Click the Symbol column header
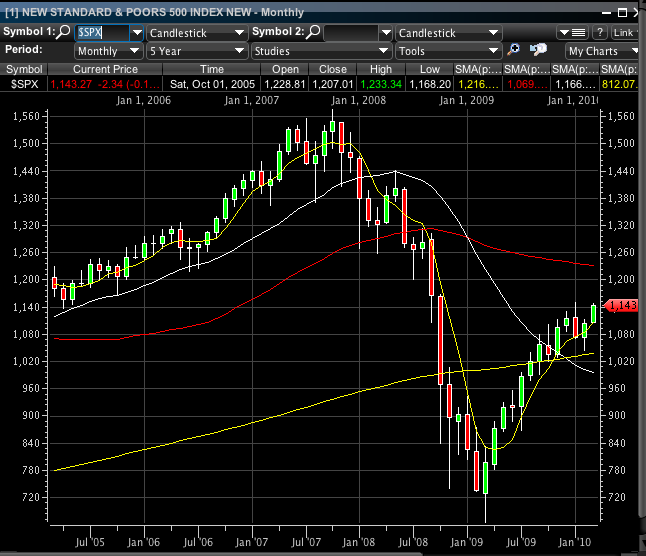 (24, 68)
